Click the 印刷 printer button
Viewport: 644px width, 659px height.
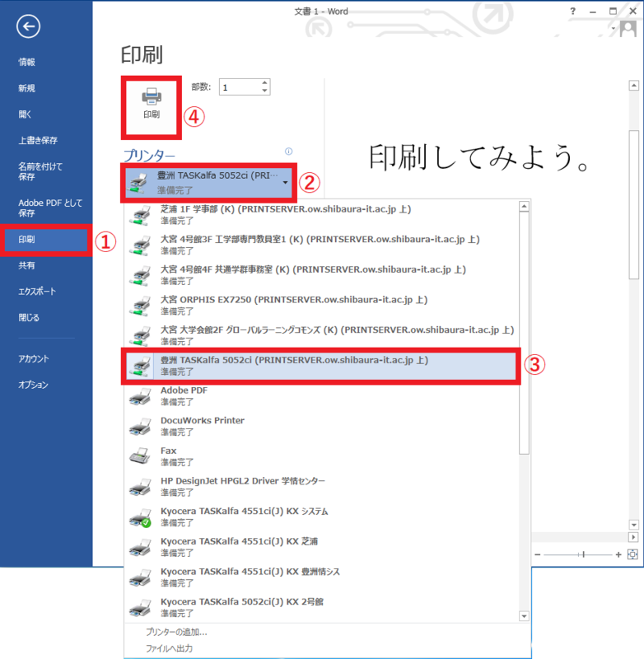152,107
